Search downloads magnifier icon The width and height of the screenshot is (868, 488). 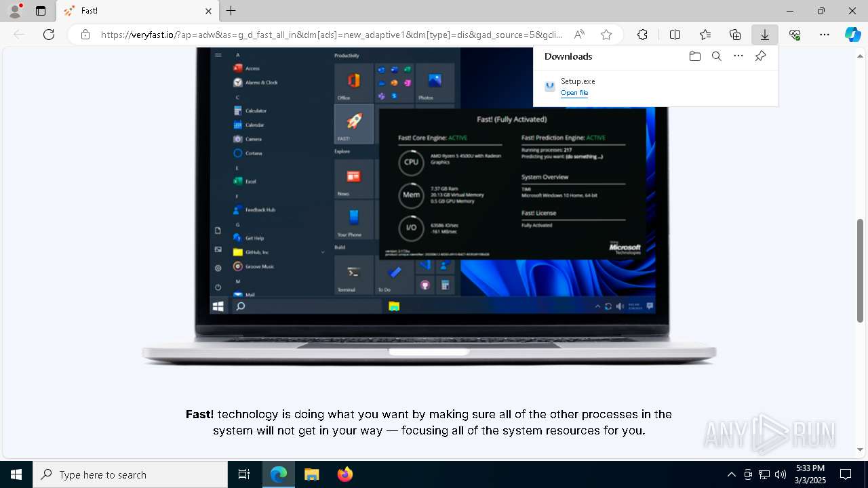click(717, 56)
